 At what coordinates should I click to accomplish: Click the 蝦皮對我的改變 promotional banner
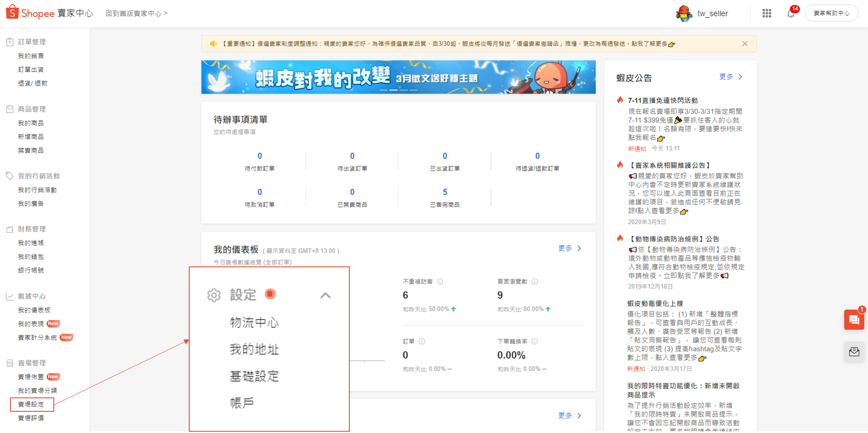click(x=398, y=77)
